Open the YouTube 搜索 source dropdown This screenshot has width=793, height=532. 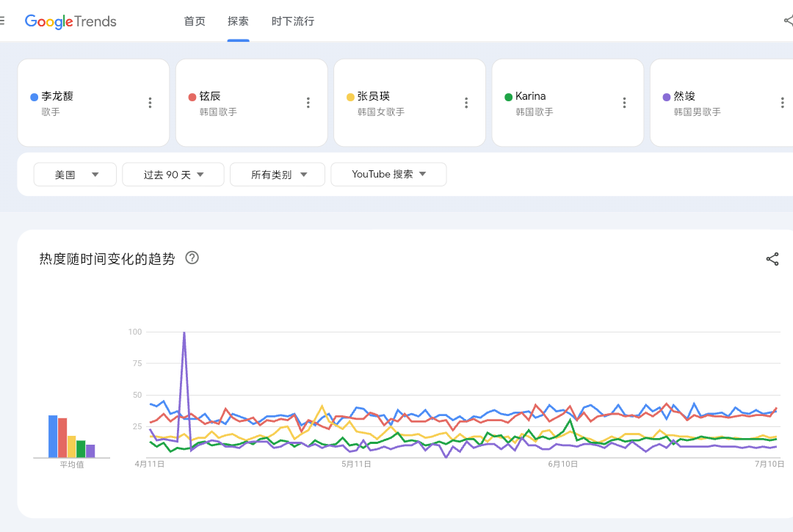click(388, 175)
